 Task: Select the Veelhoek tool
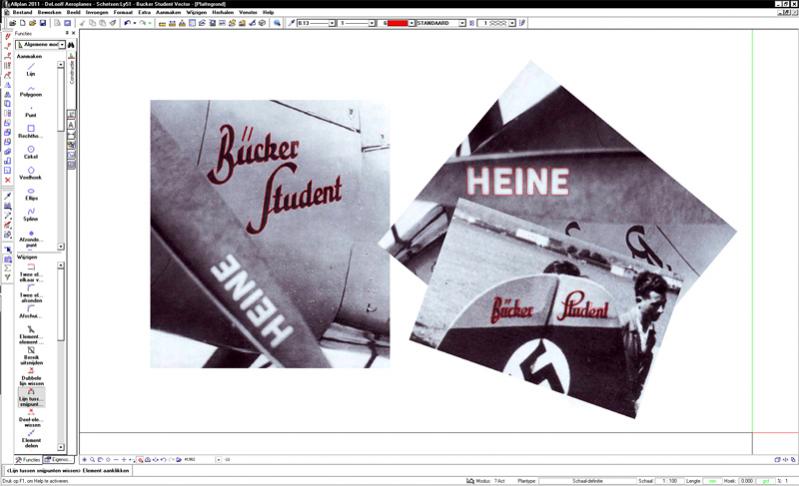[x=31, y=173]
